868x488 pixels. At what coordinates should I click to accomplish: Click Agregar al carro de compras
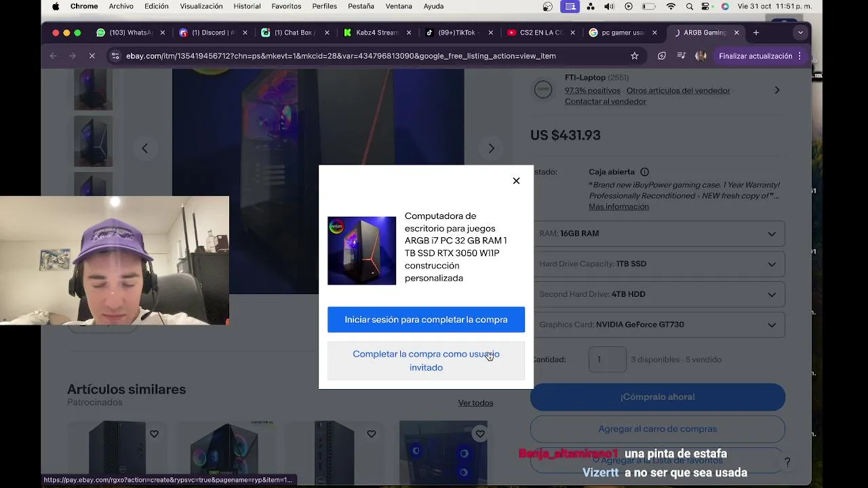(x=658, y=429)
